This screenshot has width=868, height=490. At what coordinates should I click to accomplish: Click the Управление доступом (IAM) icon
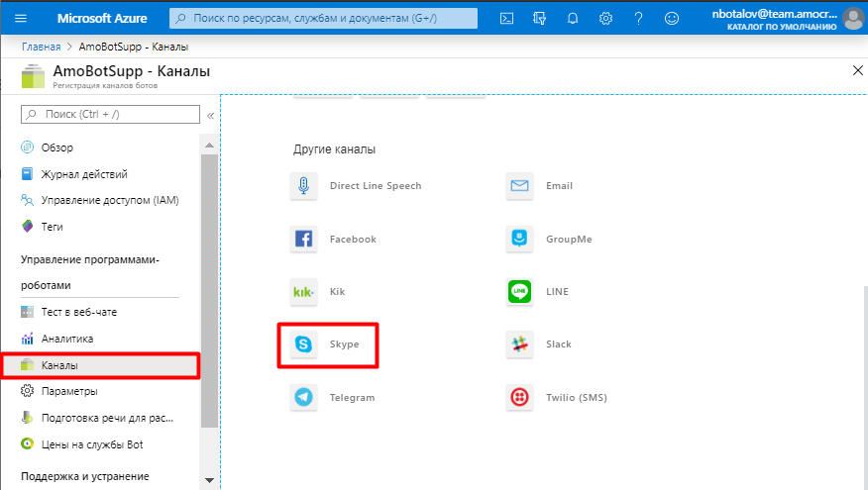pyautogui.click(x=27, y=200)
